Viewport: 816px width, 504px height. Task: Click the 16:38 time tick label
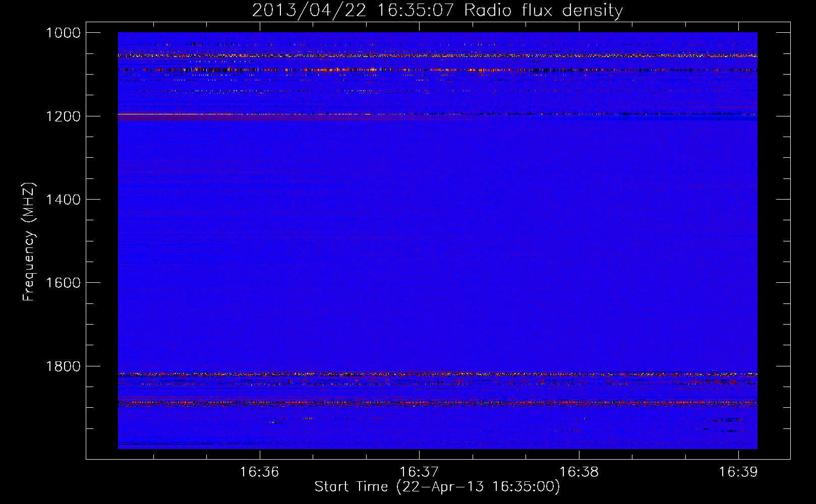tap(579, 472)
